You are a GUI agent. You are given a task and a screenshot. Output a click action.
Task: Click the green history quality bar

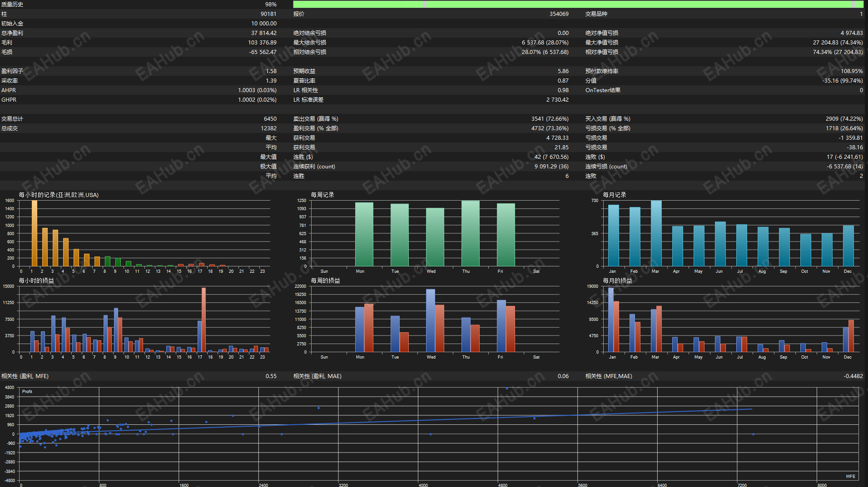[578, 4]
